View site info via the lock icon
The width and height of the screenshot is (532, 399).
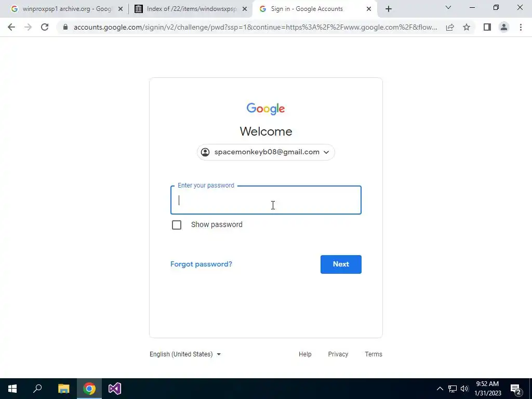click(x=65, y=27)
